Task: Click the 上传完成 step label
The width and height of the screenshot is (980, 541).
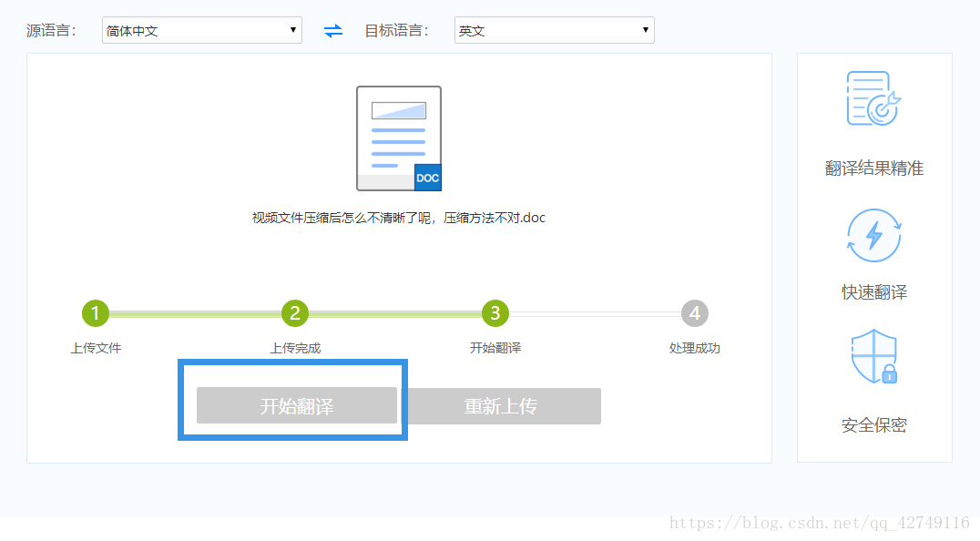Action: (x=295, y=348)
